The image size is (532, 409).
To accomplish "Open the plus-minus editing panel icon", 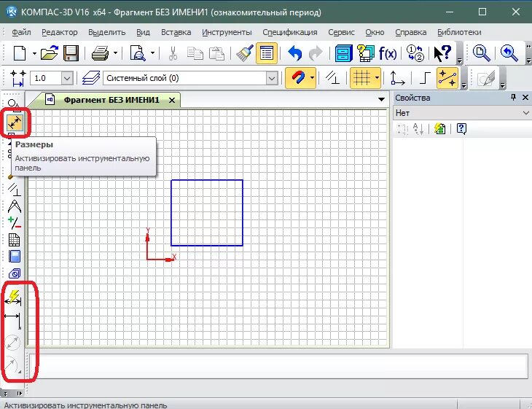I will [x=15, y=223].
